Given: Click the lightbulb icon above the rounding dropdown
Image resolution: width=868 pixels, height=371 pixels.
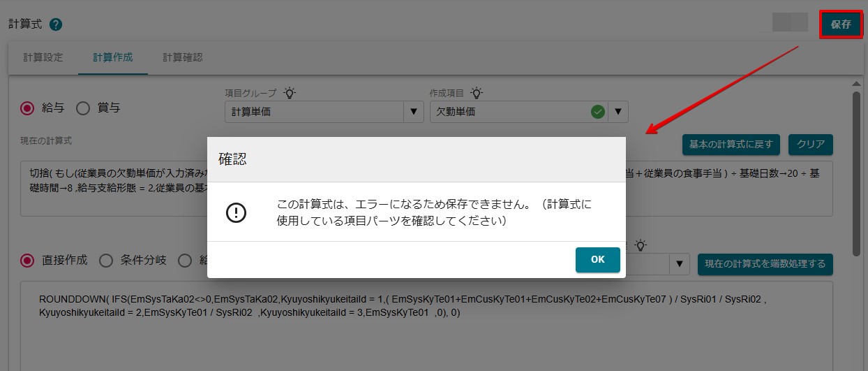Looking at the screenshot, I should click(641, 245).
